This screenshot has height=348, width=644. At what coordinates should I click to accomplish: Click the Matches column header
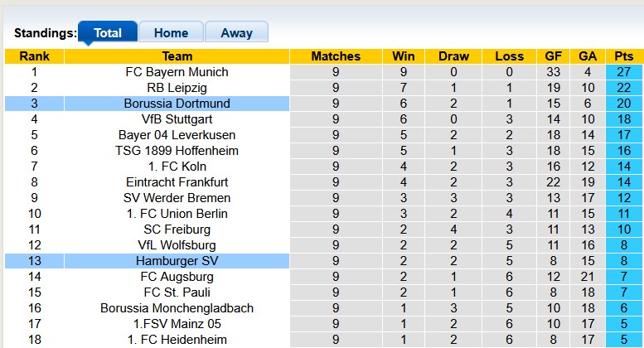click(x=336, y=56)
